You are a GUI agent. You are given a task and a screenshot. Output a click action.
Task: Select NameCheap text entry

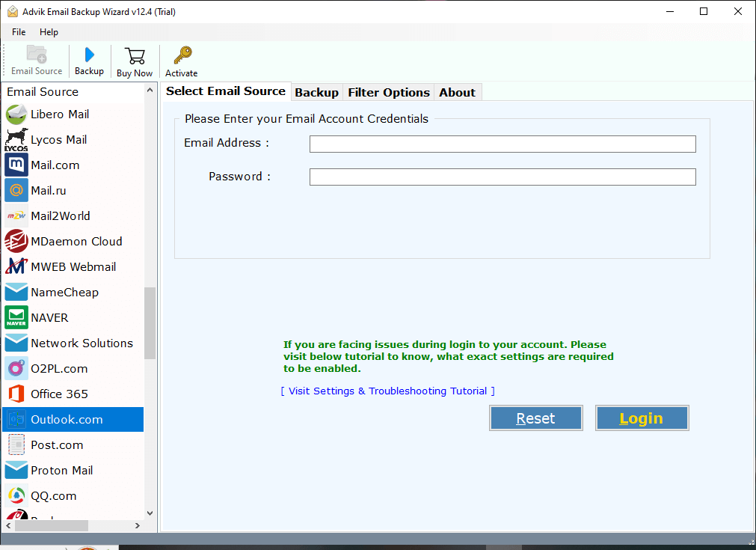[x=64, y=293]
